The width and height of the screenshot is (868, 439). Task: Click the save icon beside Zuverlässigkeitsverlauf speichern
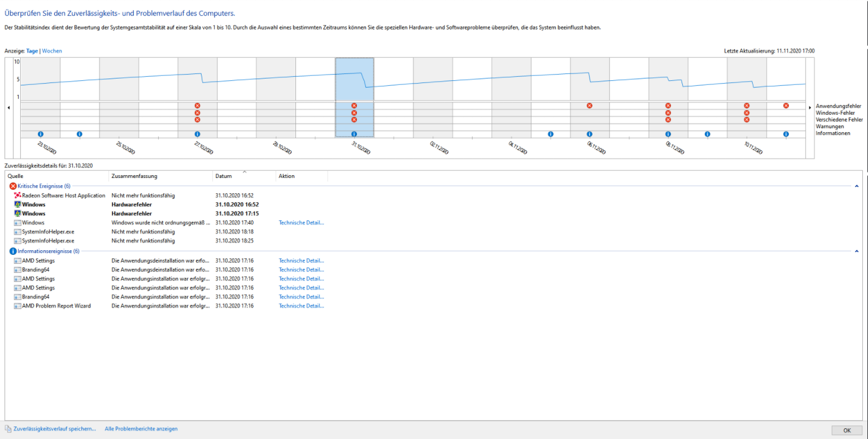point(8,429)
